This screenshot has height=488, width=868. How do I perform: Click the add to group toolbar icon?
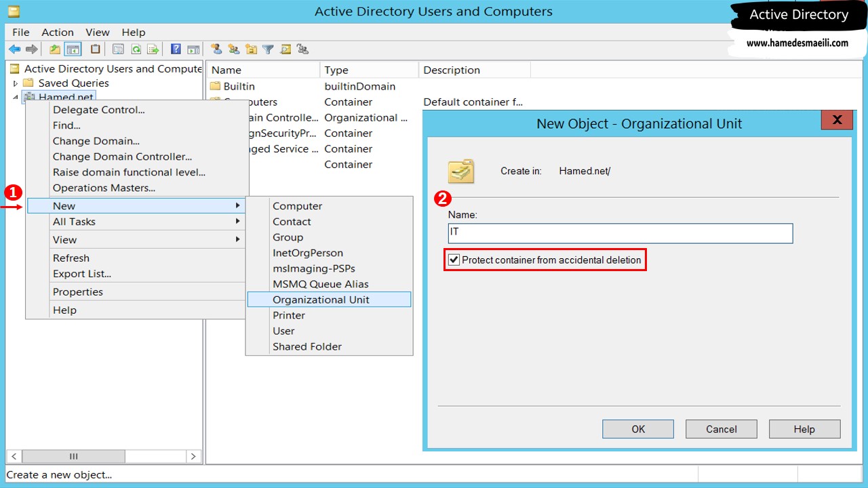tap(302, 49)
